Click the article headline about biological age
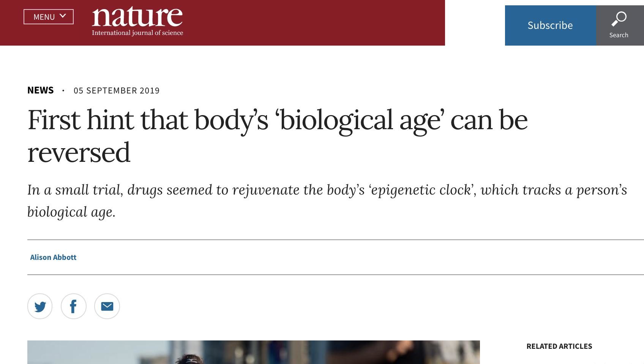 click(277, 120)
